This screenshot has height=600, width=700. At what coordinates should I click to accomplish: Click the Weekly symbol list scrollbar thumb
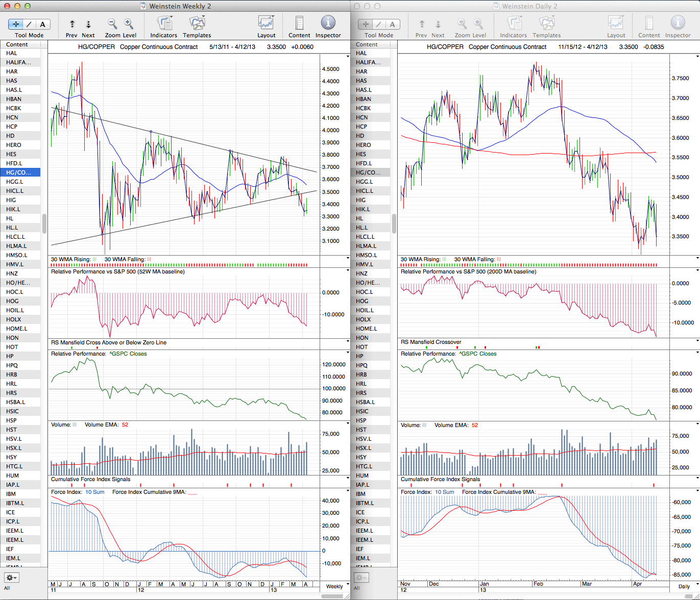point(44,223)
